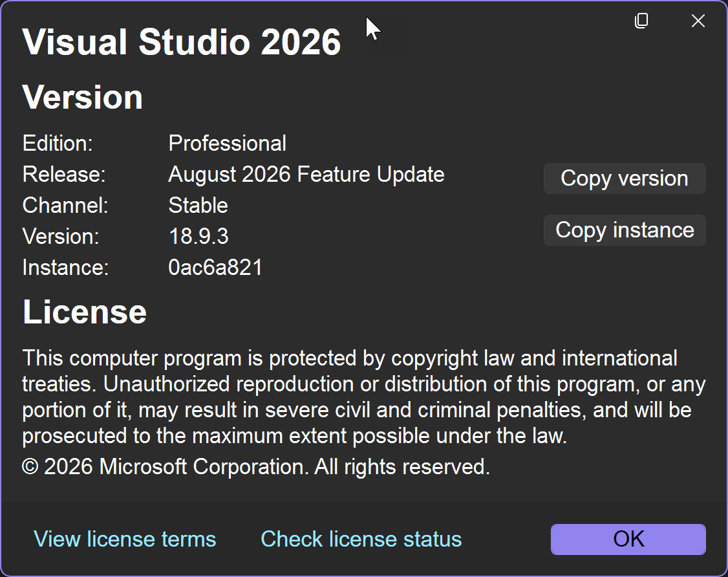Image resolution: width=728 pixels, height=577 pixels.
Task: Click the Visual Studio 2026 title
Action: (x=182, y=42)
